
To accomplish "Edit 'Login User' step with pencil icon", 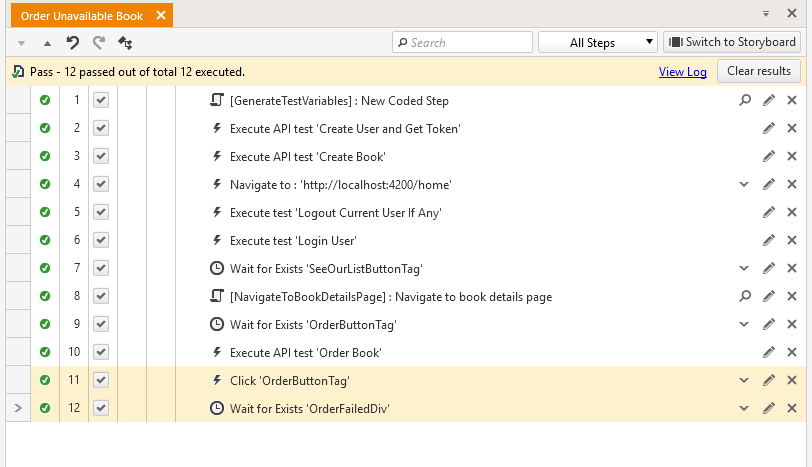I will point(769,240).
